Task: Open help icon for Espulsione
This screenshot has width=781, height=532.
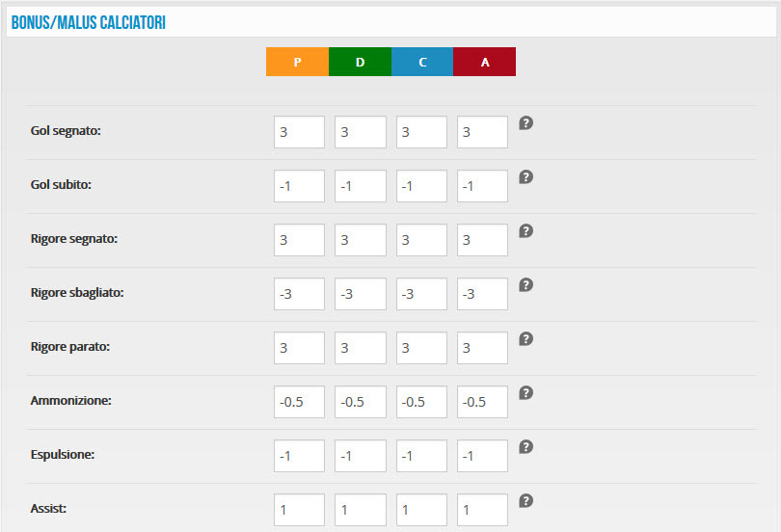Action: [x=526, y=447]
